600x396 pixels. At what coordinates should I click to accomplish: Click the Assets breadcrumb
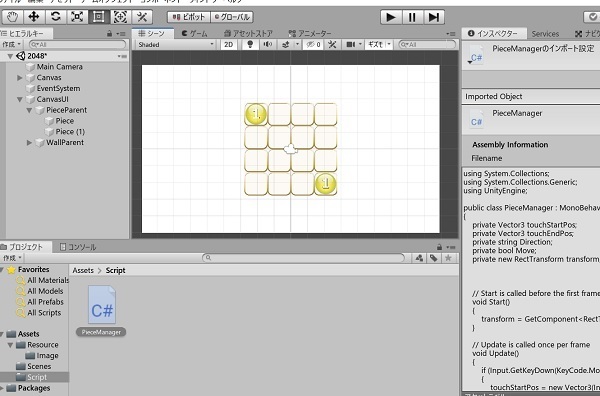click(x=83, y=271)
